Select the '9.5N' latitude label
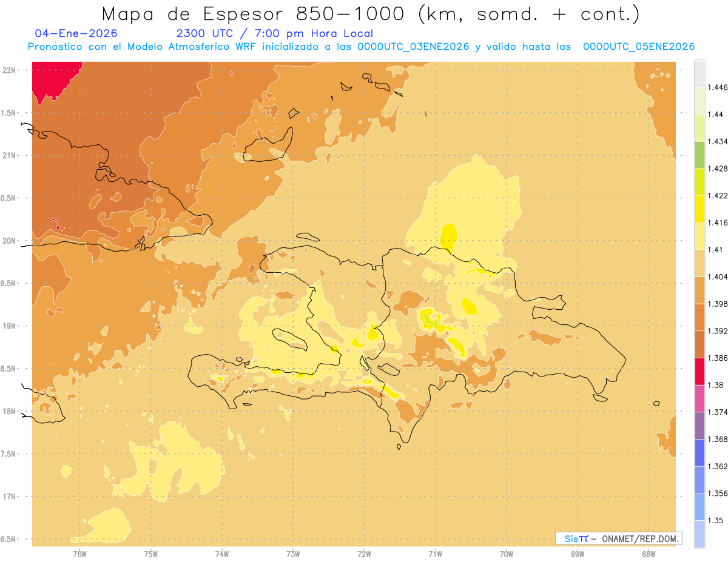 point(9,283)
